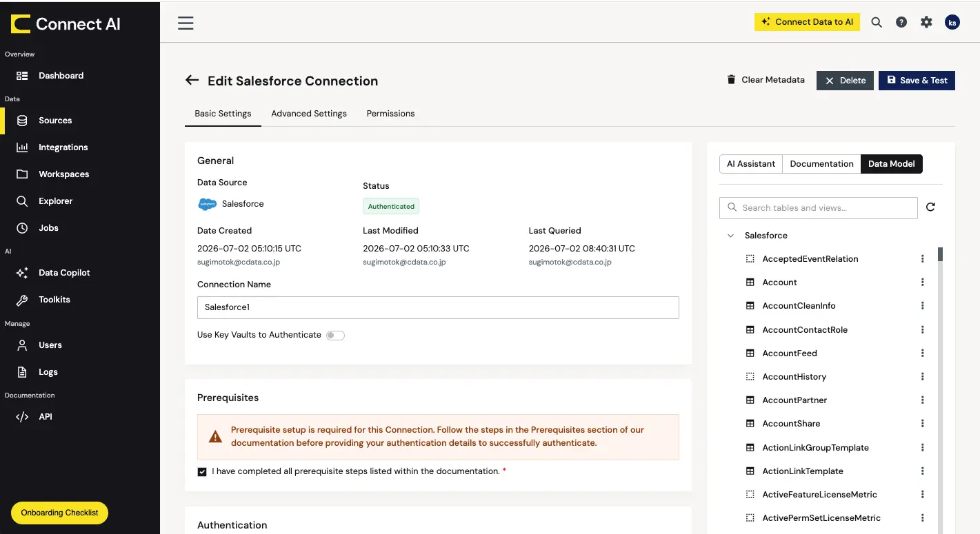Open Dashboard from sidebar
Screen dimensions: 980x534
(x=61, y=76)
